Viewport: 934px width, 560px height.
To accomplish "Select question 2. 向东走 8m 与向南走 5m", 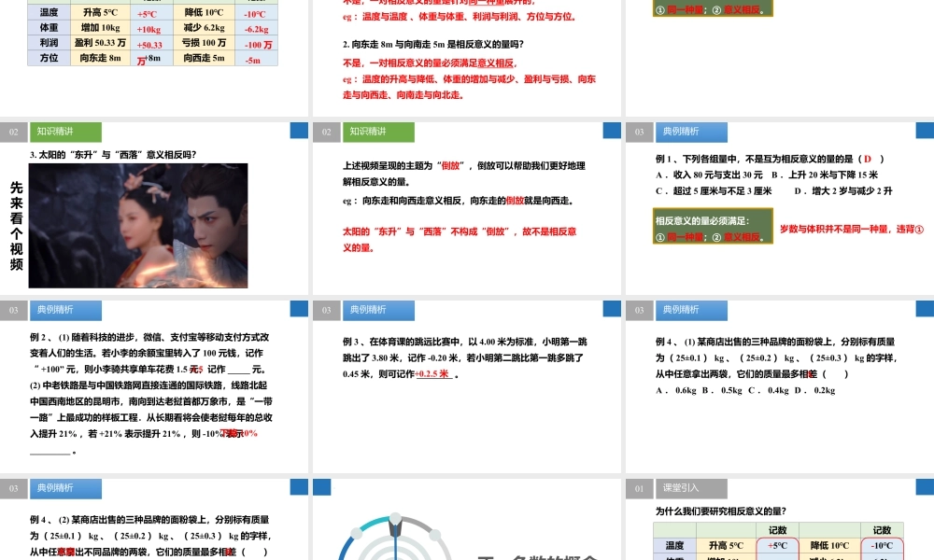I will click(433, 44).
